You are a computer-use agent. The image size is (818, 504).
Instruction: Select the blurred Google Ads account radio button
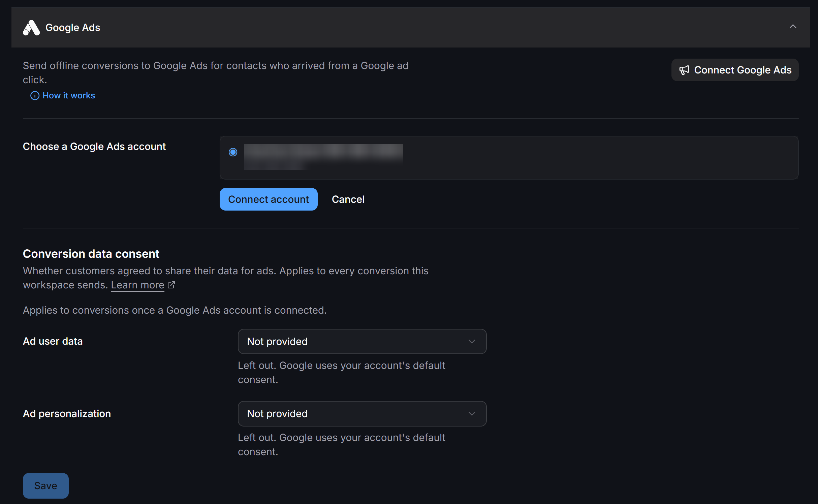233,152
